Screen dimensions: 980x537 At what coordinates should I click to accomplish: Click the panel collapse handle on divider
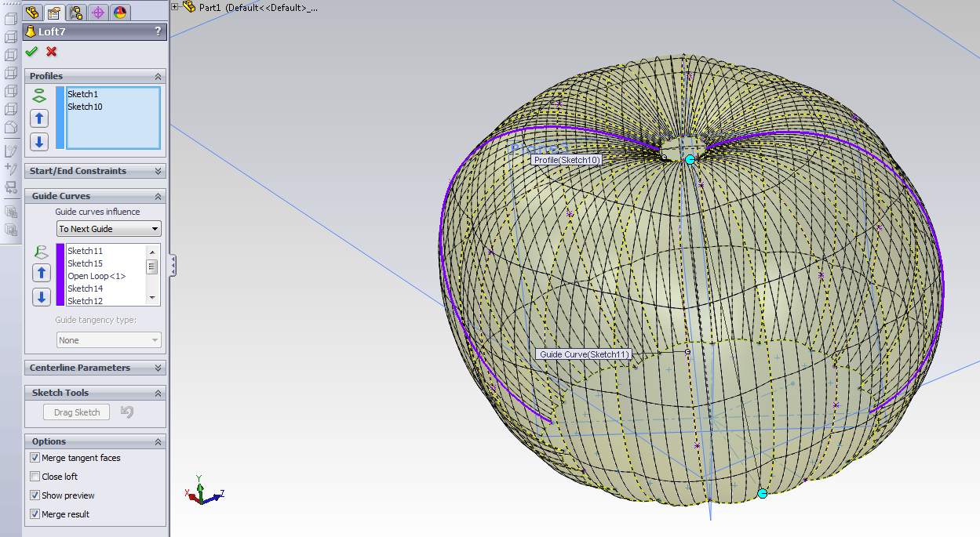click(x=173, y=265)
